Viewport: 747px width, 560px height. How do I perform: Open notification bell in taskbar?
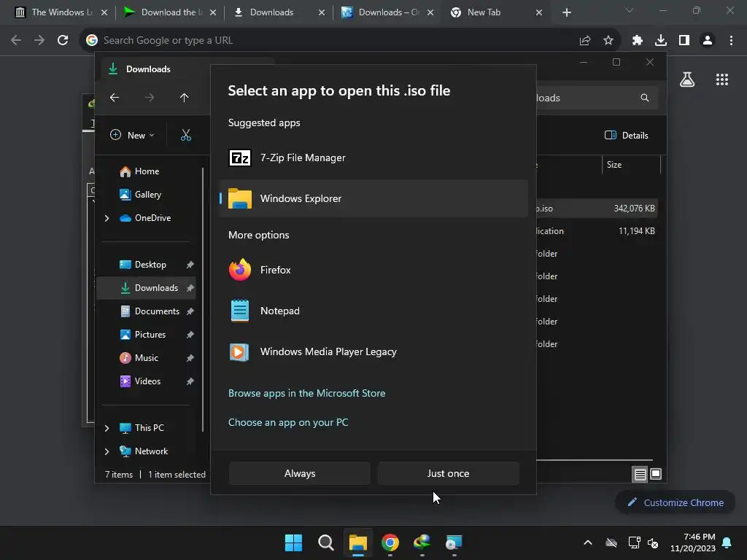tap(727, 542)
